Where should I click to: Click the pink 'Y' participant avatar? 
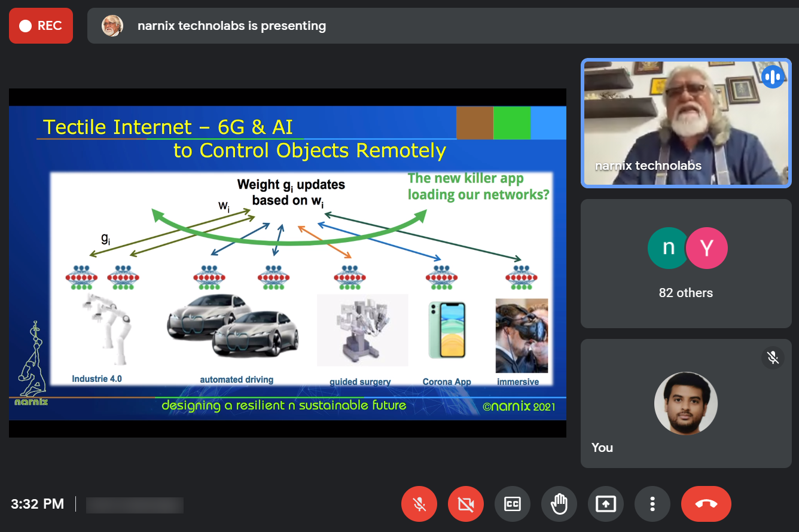pyautogui.click(x=707, y=247)
